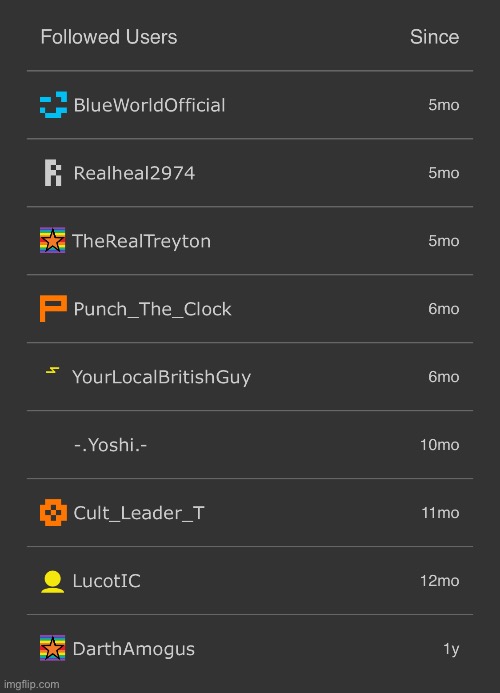Go to Cult_Leader_T's profile

(139, 513)
